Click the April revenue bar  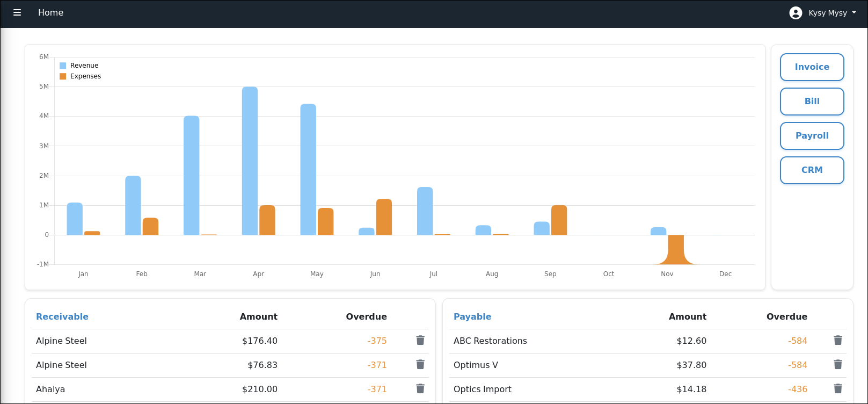250,161
